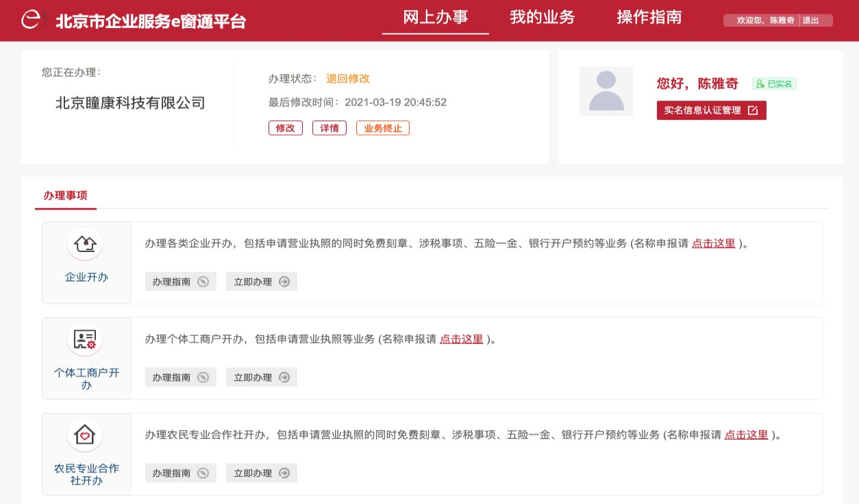Viewport: 859px width, 504px height.
Task: Click the 个体工商户开办 ID card icon
Action: point(85,340)
